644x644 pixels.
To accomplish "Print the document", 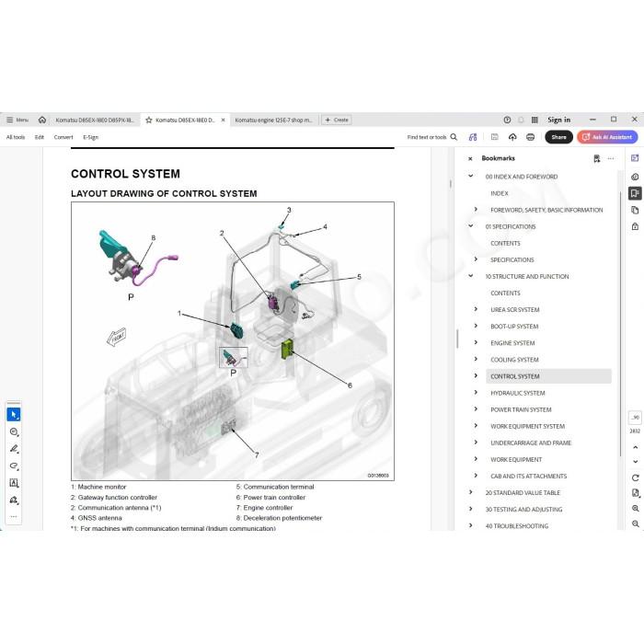I will 530,137.
